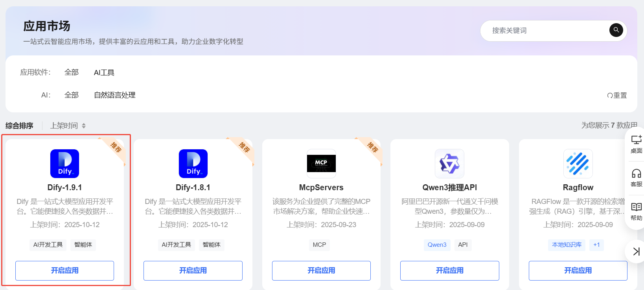Click the API tag on Qwen3推理API

click(x=463, y=245)
